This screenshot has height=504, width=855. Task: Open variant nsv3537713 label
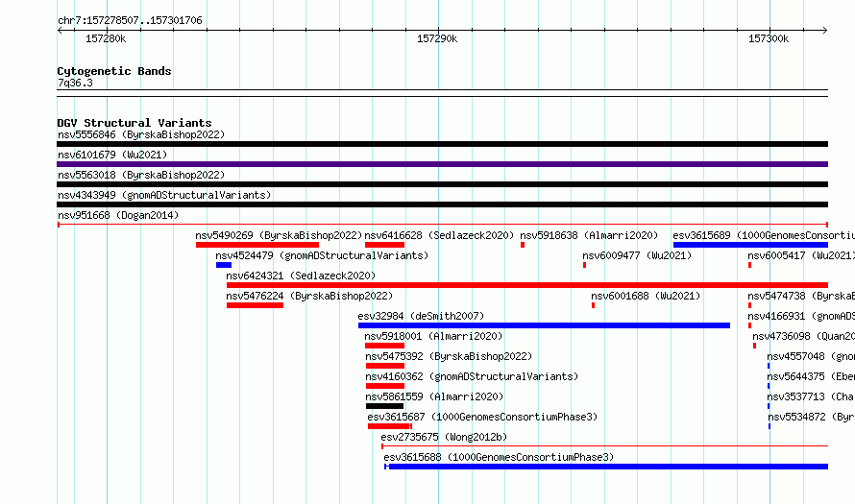point(811,396)
